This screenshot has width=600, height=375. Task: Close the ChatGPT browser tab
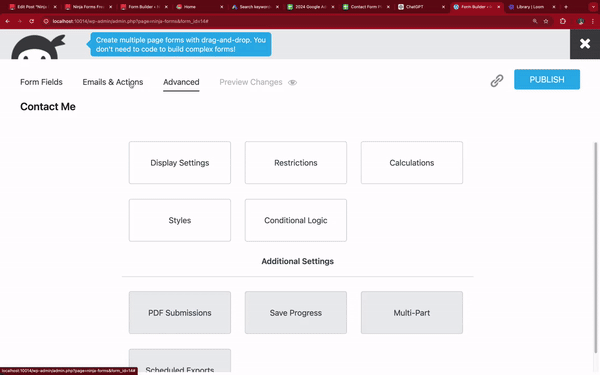tap(443, 7)
